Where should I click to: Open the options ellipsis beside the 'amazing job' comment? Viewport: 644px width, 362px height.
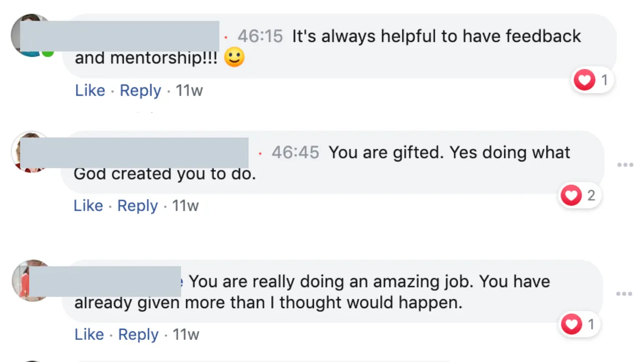click(624, 294)
